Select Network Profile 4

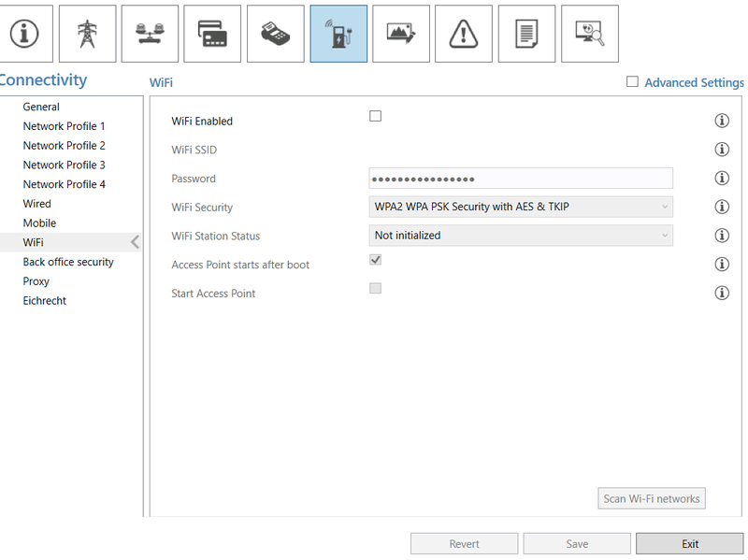pos(64,184)
